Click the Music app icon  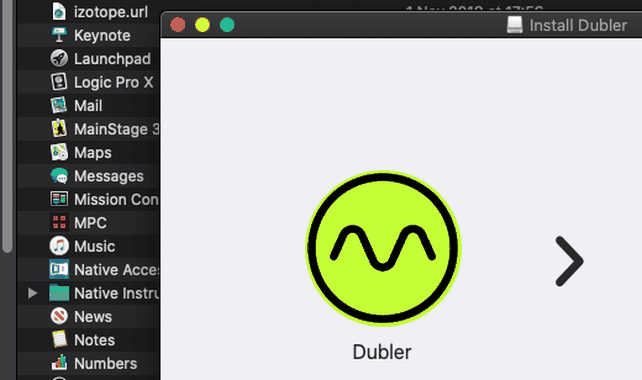pyautogui.click(x=59, y=246)
